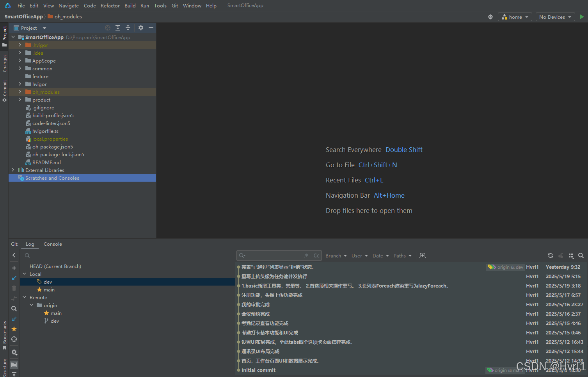Image resolution: width=588 pixels, height=377 pixels.
Task: Open Project panel gear options
Action: tap(141, 28)
